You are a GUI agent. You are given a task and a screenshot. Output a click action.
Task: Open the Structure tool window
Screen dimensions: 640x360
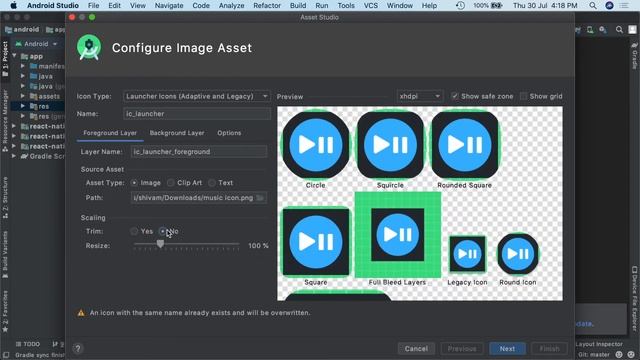coord(5,197)
